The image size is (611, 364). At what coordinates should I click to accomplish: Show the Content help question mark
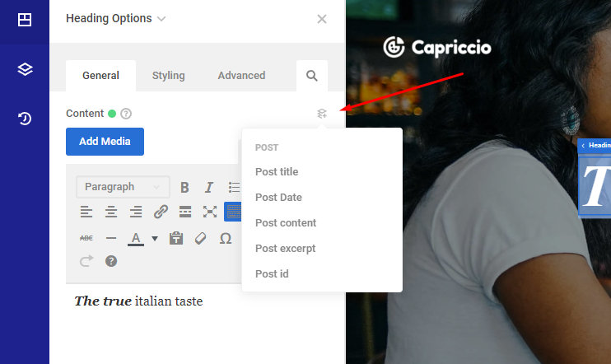click(126, 114)
